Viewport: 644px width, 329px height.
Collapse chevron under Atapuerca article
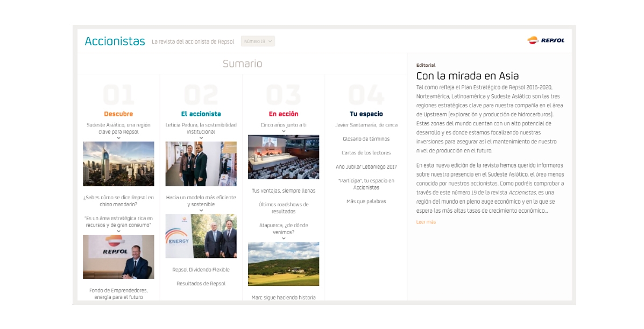[284, 238]
